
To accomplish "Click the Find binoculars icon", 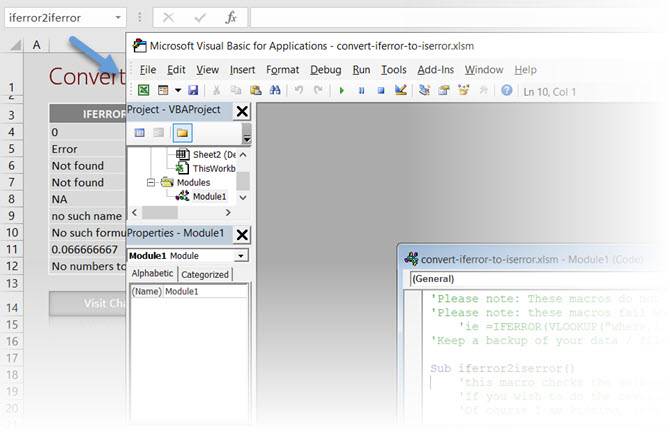I will point(275,90).
